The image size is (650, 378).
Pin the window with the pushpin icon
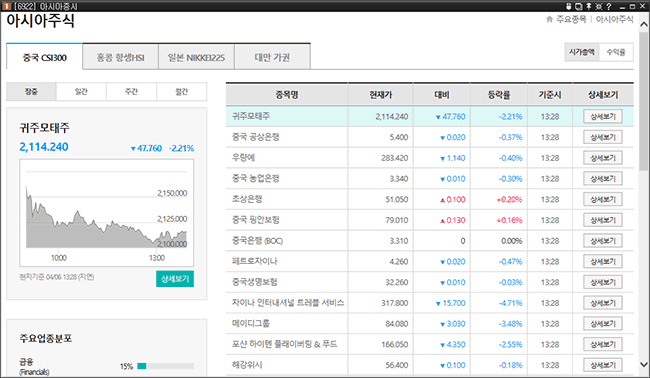589,6
